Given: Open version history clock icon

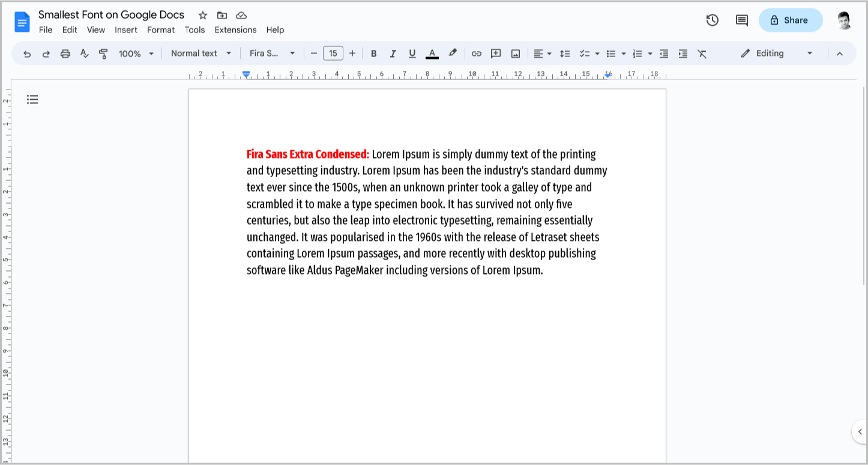Looking at the screenshot, I should coord(713,20).
